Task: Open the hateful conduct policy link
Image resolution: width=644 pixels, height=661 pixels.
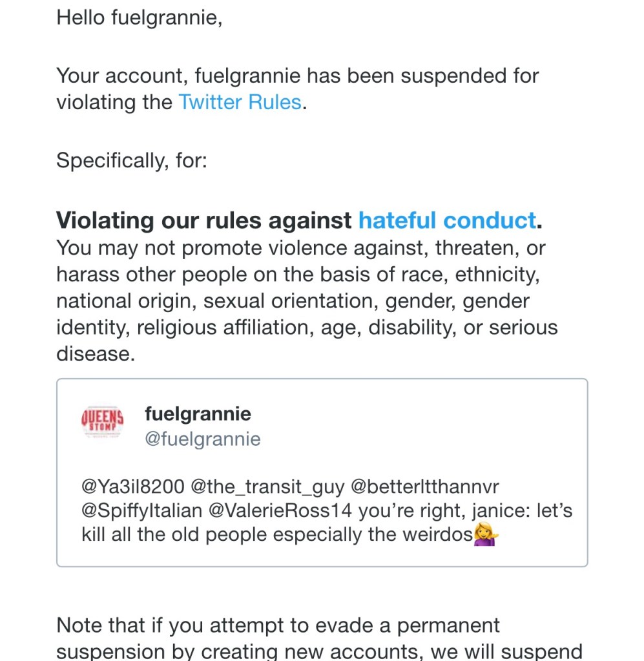Action: click(447, 221)
